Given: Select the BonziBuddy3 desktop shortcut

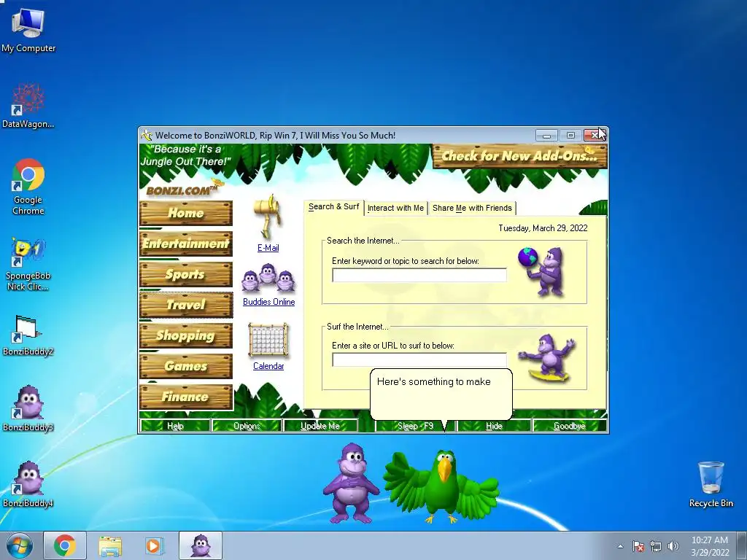Looking at the screenshot, I should [x=28, y=408].
